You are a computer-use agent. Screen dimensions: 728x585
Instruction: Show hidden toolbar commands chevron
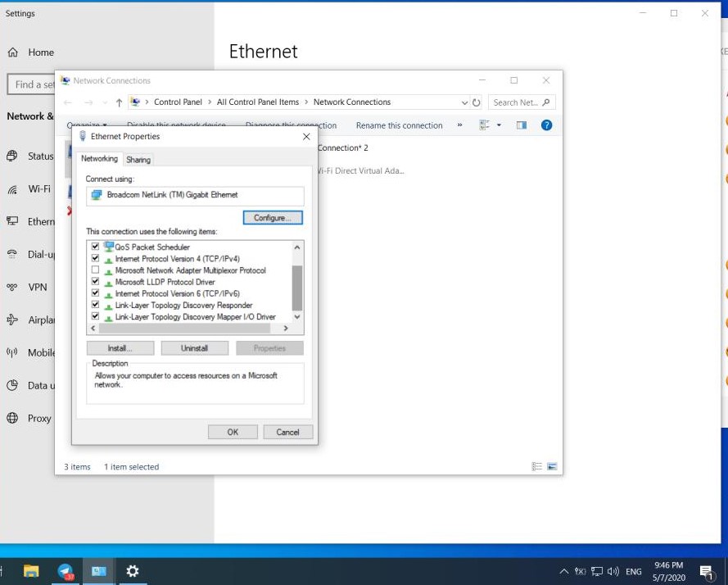[x=459, y=125]
